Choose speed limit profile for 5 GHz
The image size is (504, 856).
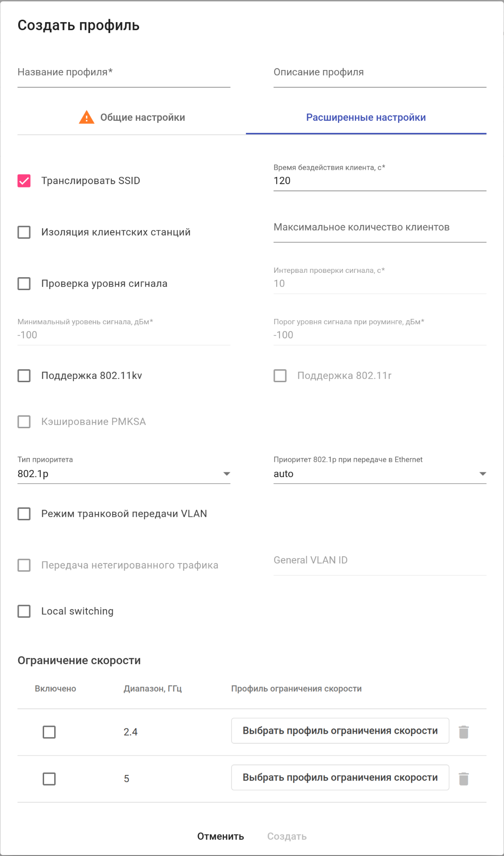coord(340,777)
